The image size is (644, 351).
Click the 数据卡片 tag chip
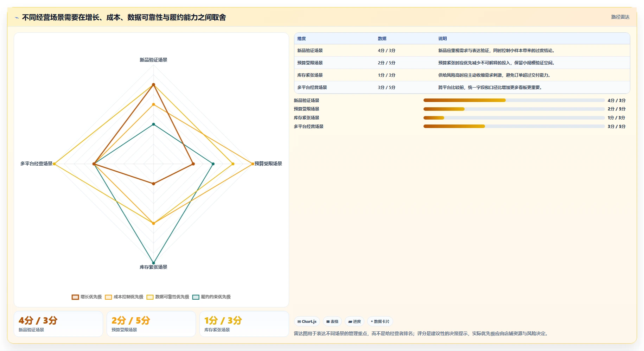pos(380,321)
